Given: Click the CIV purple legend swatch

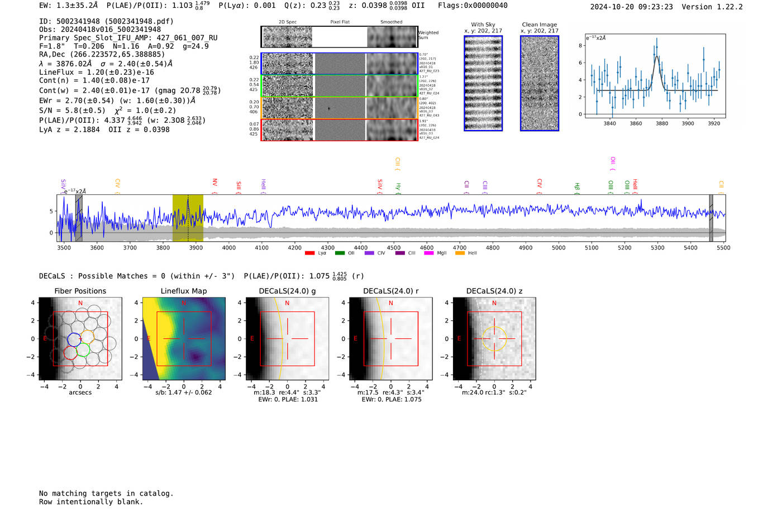Looking at the screenshot, I should 369,253.
